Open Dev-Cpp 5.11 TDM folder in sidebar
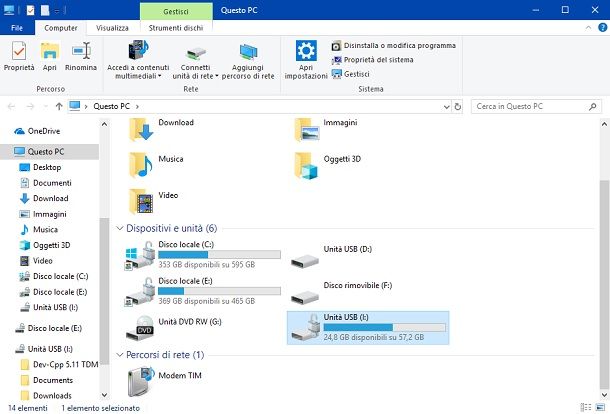Image resolution: width=610 pixels, height=414 pixels. pyautogui.click(x=59, y=365)
